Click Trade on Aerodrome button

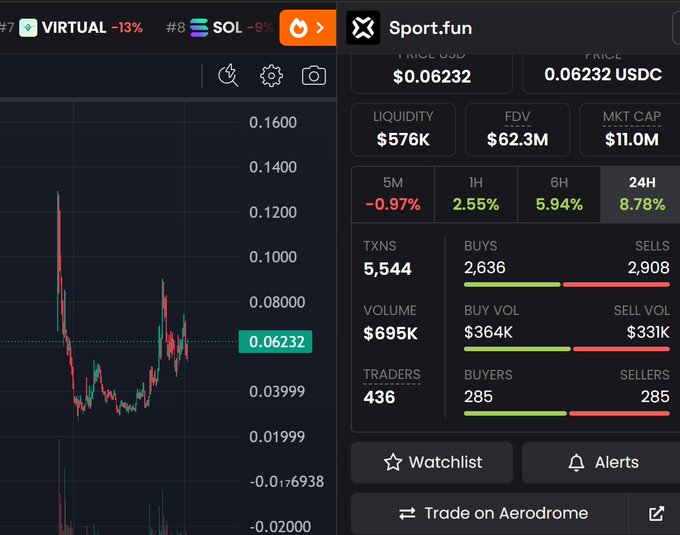click(x=490, y=513)
